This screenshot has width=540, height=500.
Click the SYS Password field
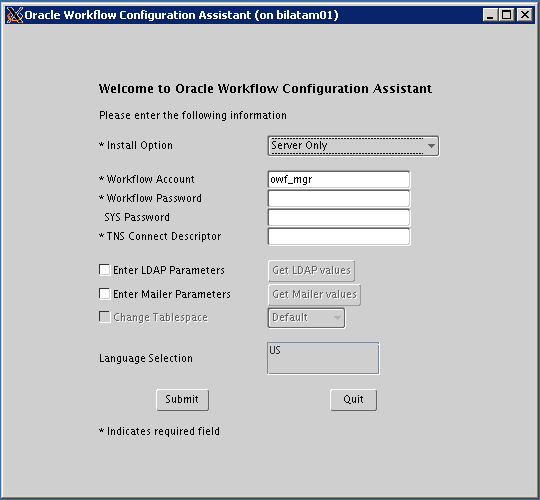point(339,218)
